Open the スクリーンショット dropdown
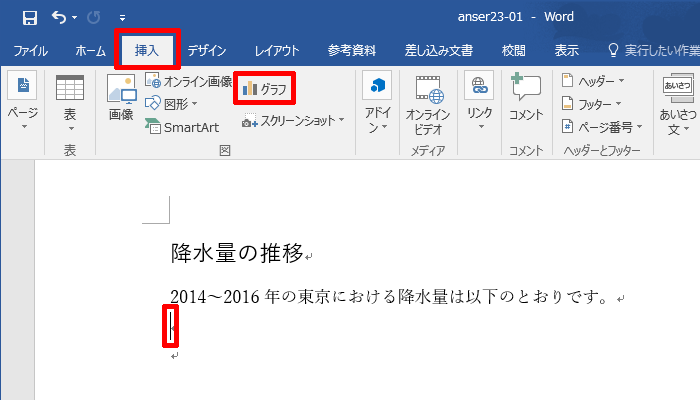 (293, 121)
